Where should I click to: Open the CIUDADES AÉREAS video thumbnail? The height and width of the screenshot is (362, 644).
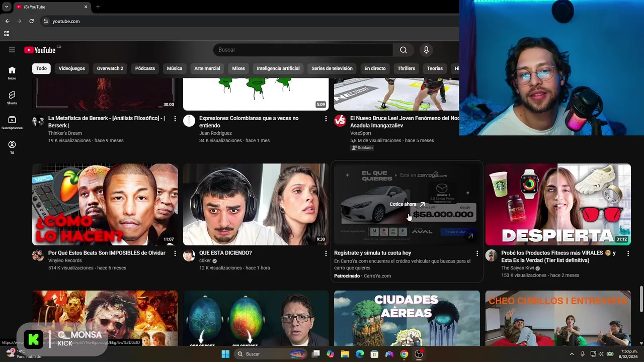(x=407, y=318)
